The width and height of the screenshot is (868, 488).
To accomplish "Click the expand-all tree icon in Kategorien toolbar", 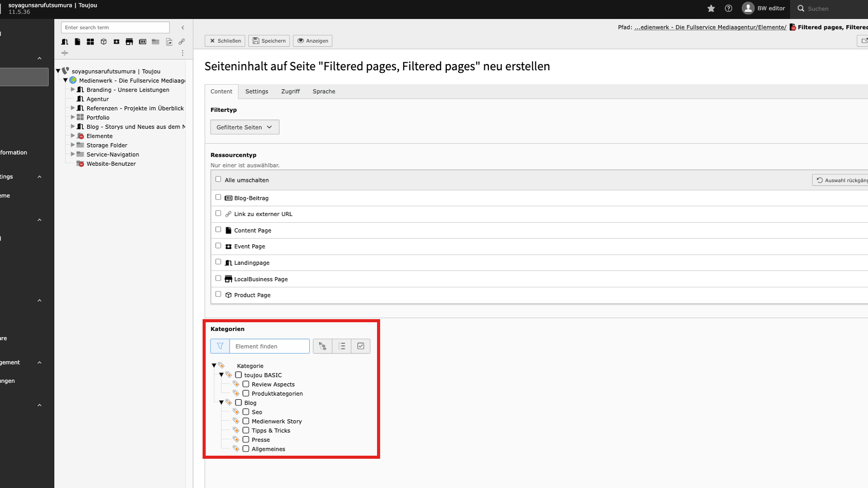I will tap(323, 346).
